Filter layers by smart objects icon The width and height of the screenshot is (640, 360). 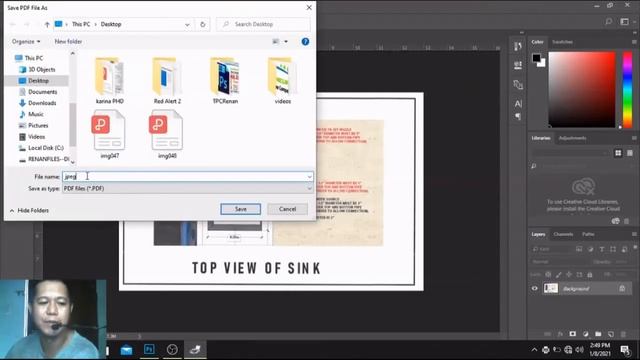tap(624, 249)
